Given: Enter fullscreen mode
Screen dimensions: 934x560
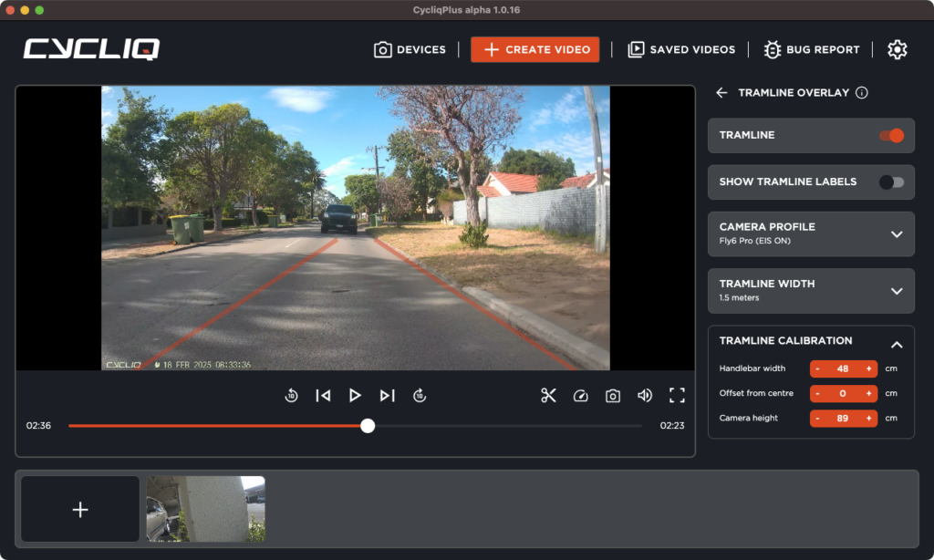Looking at the screenshot, I should point(677,395).
